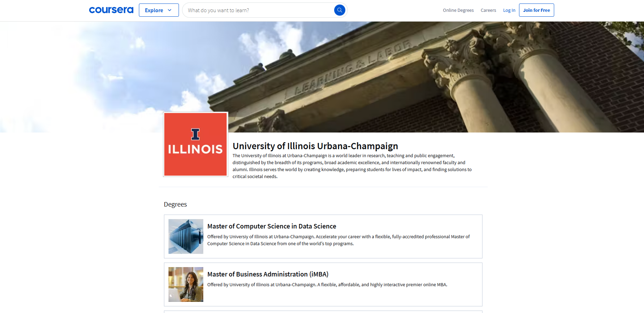Go to the Careers page
This screenshot has height=313, width=644.
point(488,10)
